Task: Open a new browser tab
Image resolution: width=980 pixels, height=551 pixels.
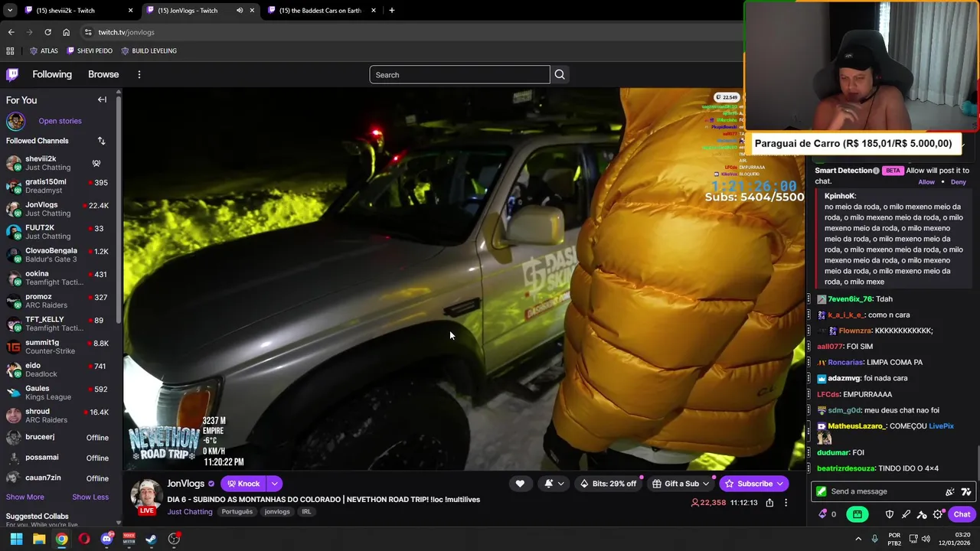Action: click(x=391, y=10)
